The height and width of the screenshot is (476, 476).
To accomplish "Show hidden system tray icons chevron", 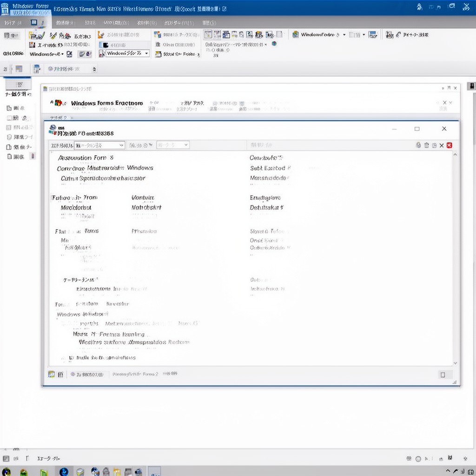I will coord(448,471).
